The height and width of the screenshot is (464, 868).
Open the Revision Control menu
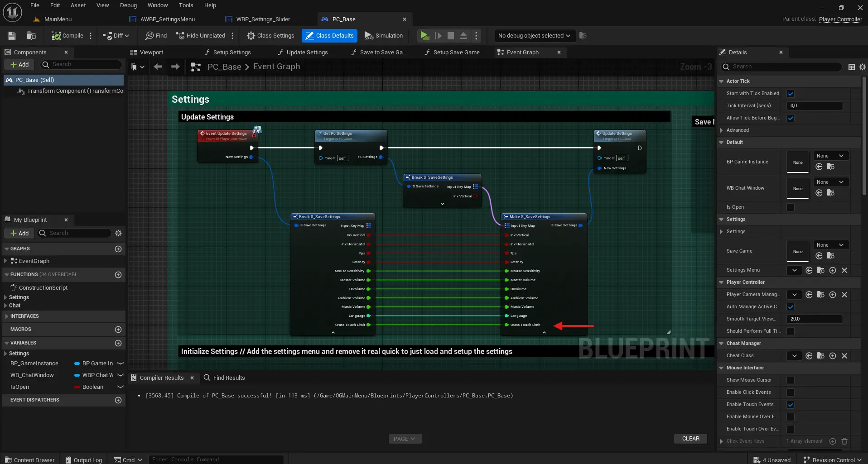(833, 460)
